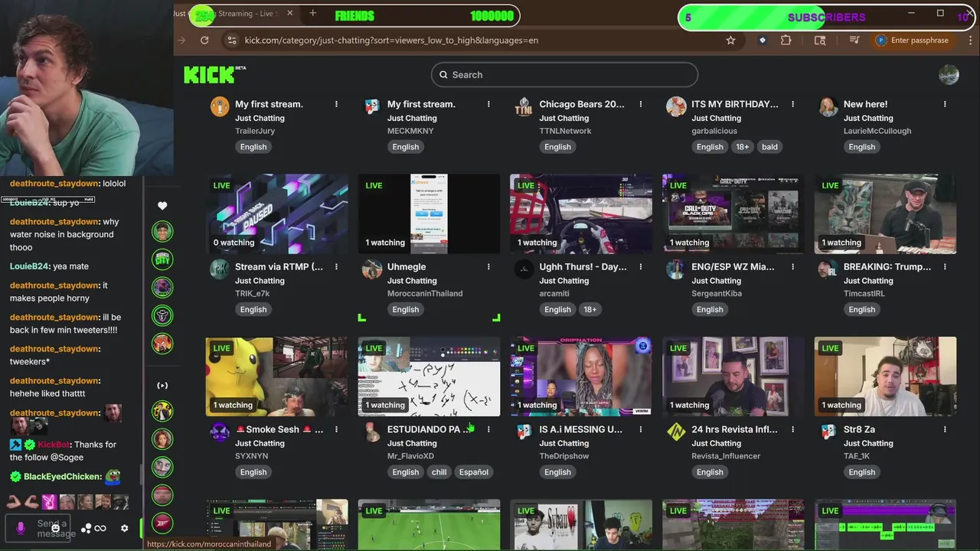
Task: Open options menu for Uhmegle stream
Action: (488, 267)
